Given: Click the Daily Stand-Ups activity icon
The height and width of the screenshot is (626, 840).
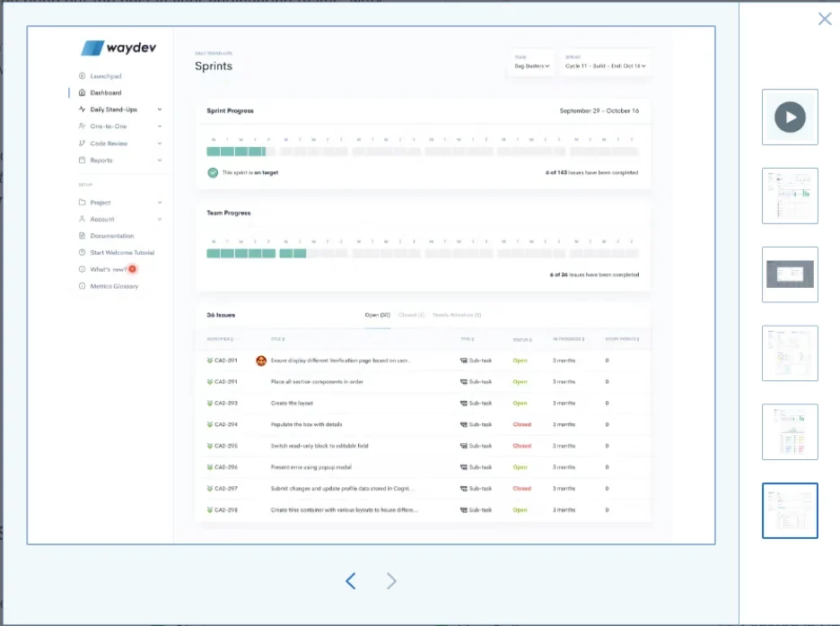Looking at the screenshot, I should tap(82, 109).
